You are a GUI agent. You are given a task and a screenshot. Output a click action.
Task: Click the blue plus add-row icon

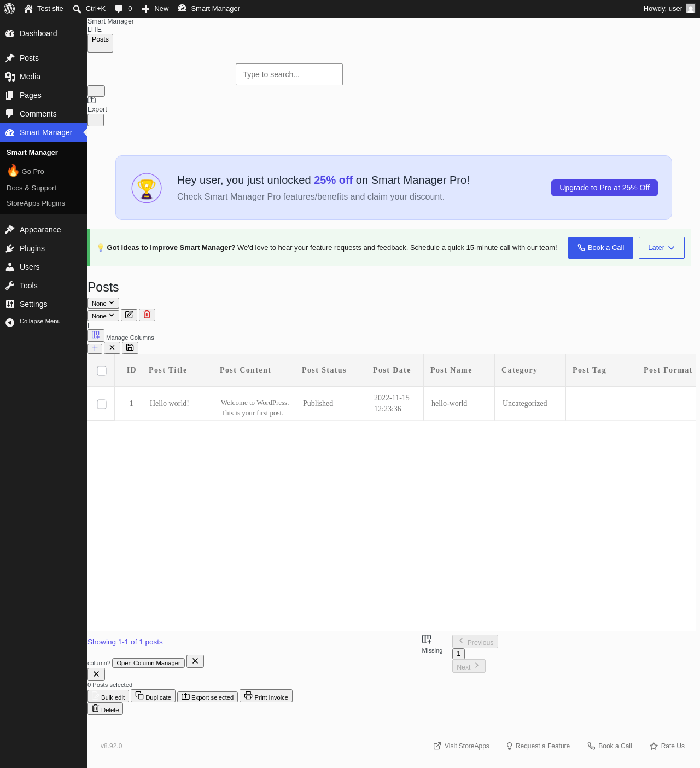pos(95,348)
